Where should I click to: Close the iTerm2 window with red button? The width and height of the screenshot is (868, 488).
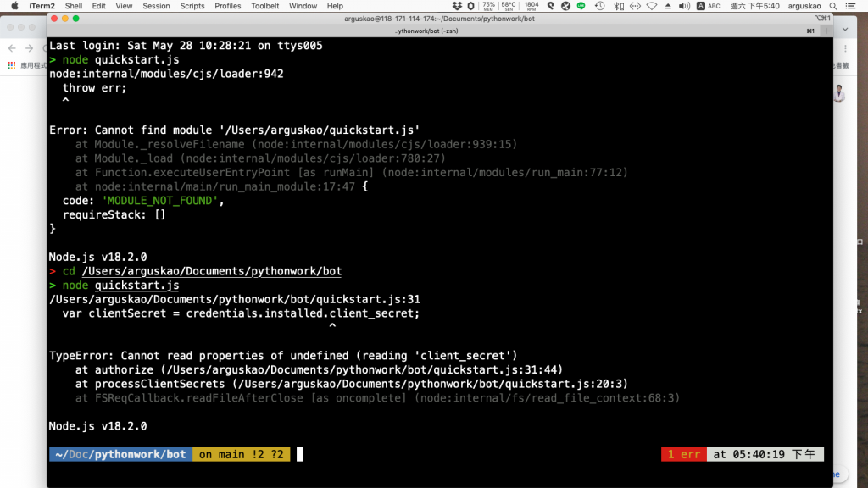tap(54, 19)
